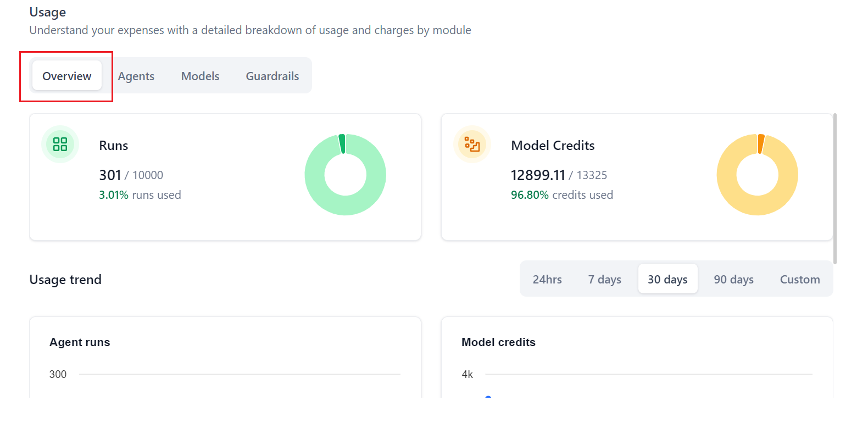Choose the Custom time range
This screenshot has height=423, width=868.
800,279
